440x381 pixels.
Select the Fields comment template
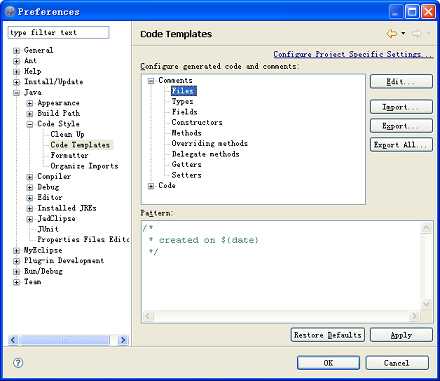click(x=184, y=112)
